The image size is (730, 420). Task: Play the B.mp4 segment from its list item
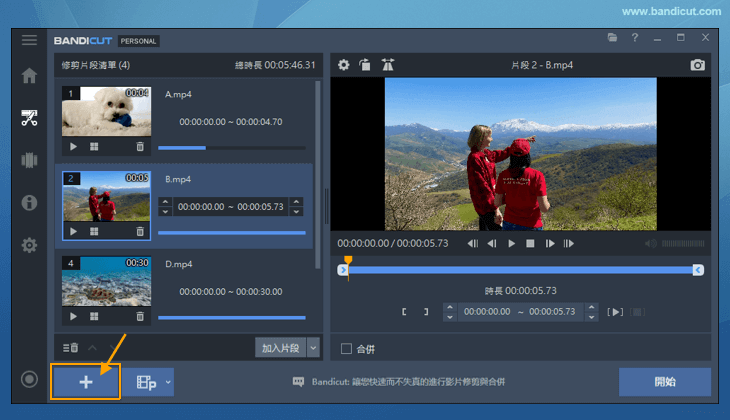click(72, 232)
